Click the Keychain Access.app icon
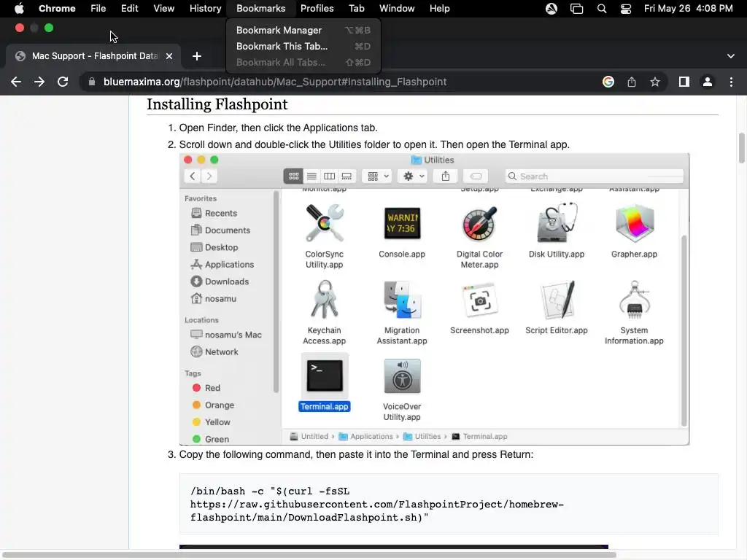Viewport: 747px width, 560px height. point(325,299)
